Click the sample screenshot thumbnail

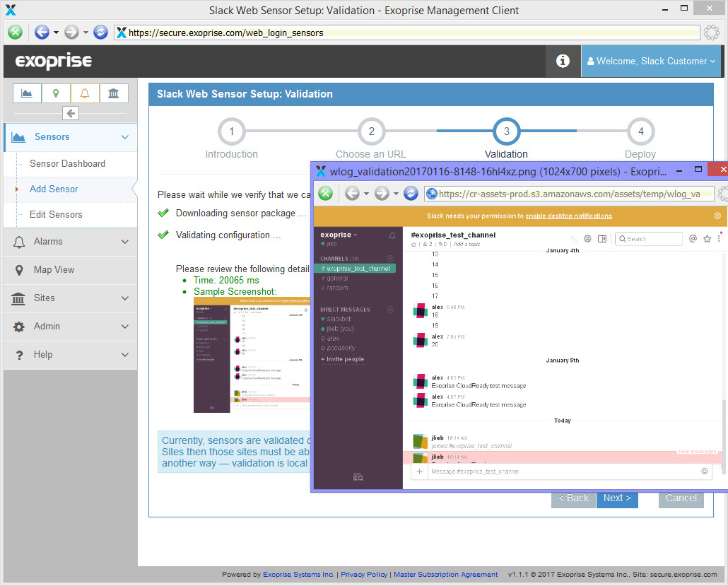(252, 355)
